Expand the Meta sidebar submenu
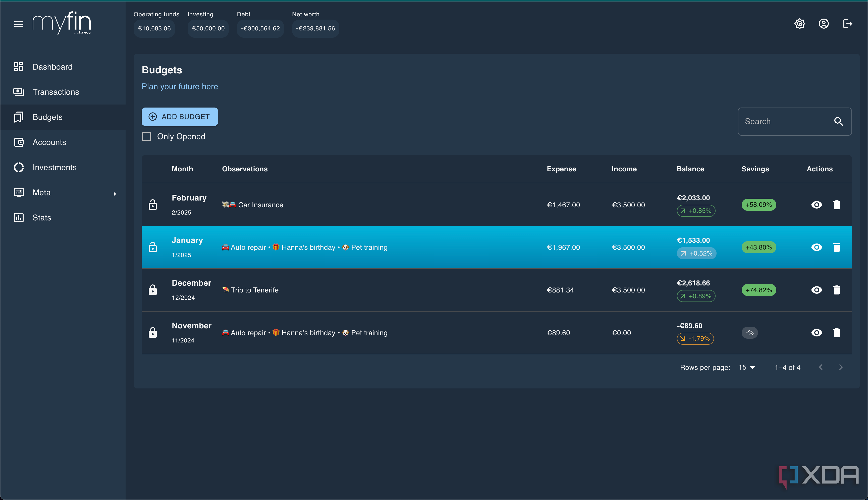Screen dimensions: 868x500 [115, 194]
